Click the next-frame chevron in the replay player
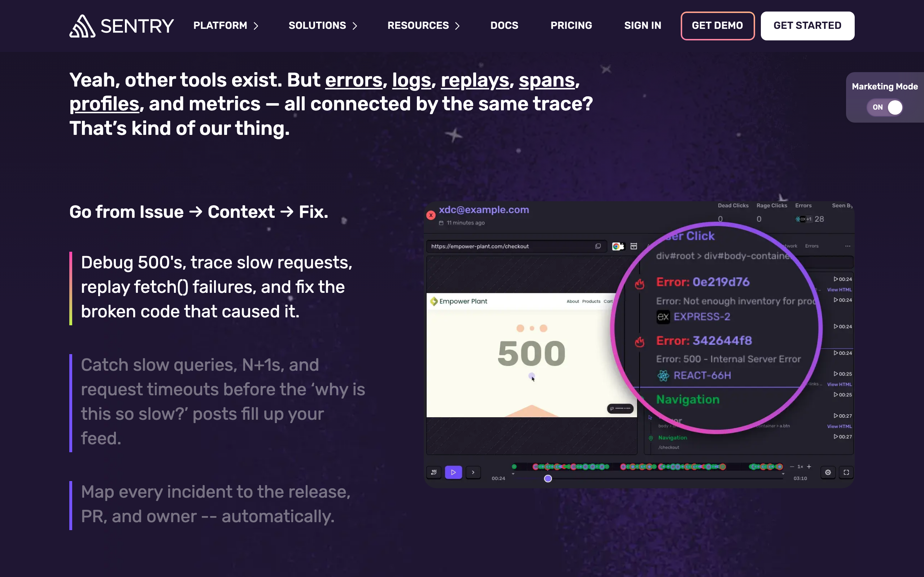 tap(473, 472)
